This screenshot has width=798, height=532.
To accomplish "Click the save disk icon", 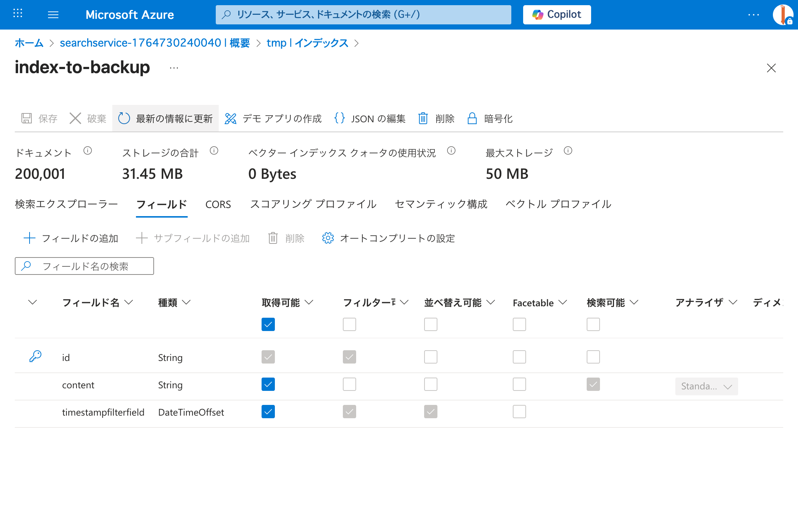I will point(26,119).
